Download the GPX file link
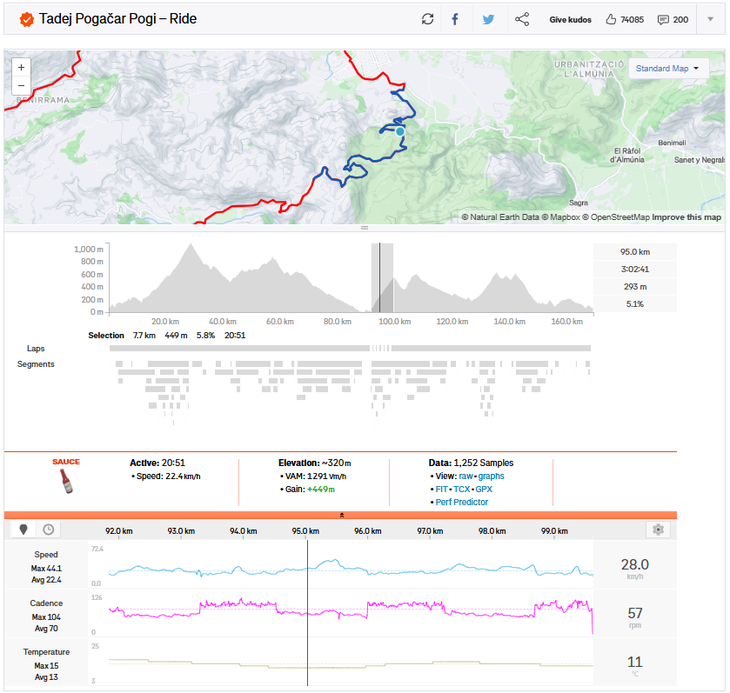This screenshot has height=693, width=730. click(x=484, y=489)
